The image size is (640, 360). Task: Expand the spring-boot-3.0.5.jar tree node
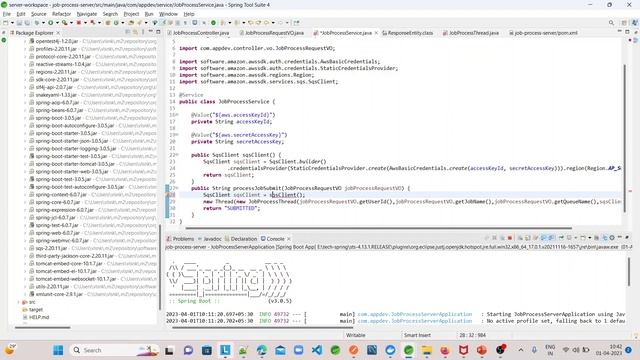point(25,118)
